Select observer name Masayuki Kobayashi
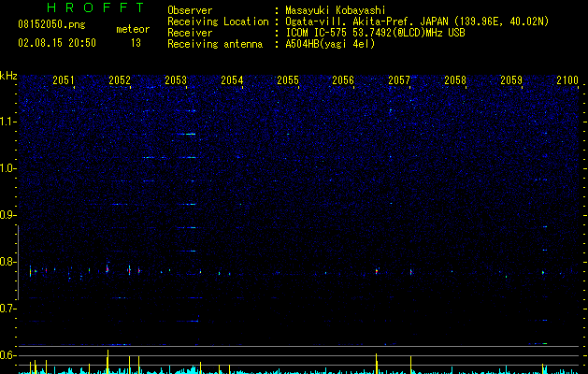This screenshot has width=588, height=374. pyautogui.click(x=336, y=10)
